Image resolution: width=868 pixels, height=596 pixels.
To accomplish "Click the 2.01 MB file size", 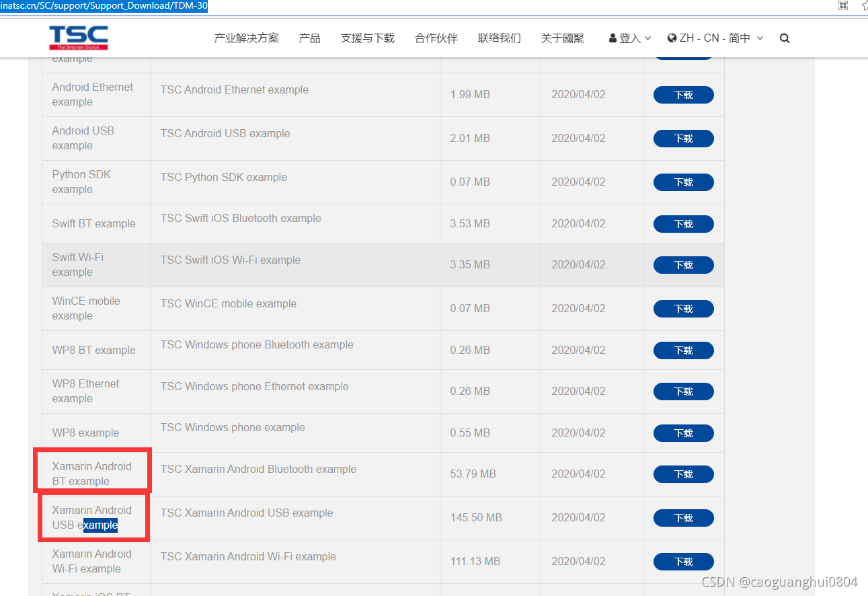I will 470,138.
